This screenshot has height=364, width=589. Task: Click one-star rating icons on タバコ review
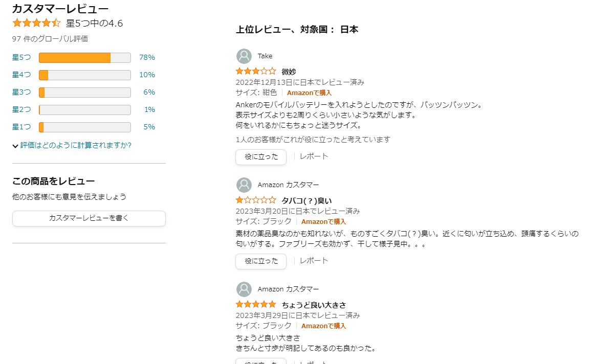point(255,200)
